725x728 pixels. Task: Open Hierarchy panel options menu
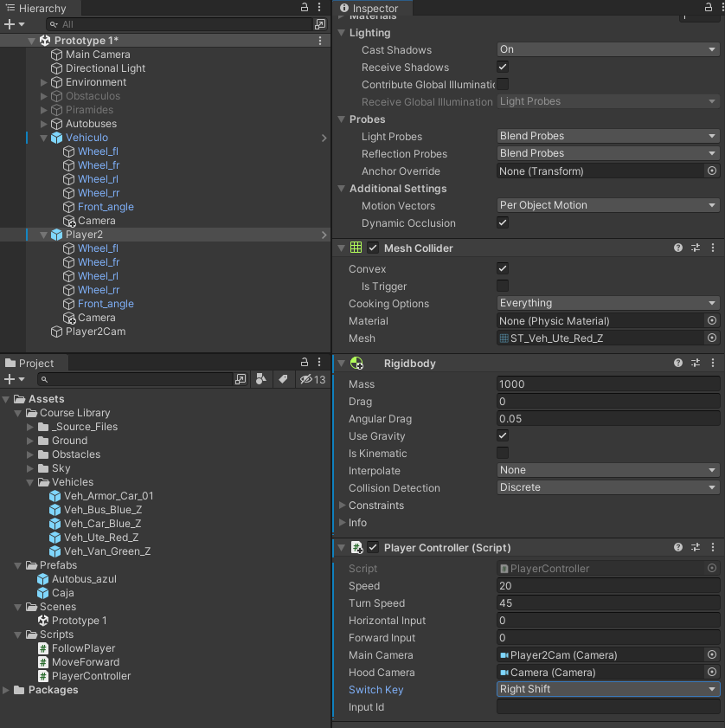pos(319,8)
